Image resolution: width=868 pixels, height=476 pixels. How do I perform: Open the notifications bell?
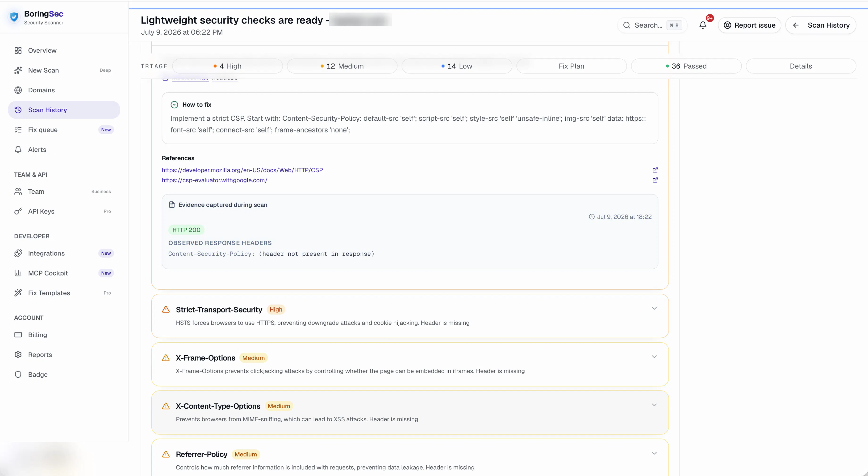703,25
